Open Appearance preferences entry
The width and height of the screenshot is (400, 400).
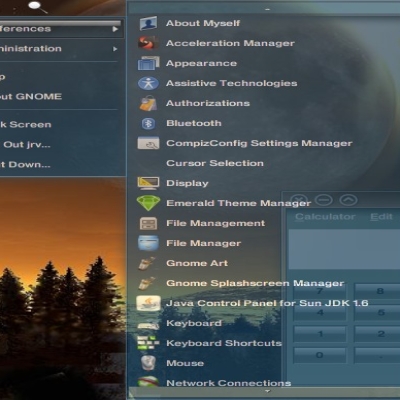[x=201, y=63]
